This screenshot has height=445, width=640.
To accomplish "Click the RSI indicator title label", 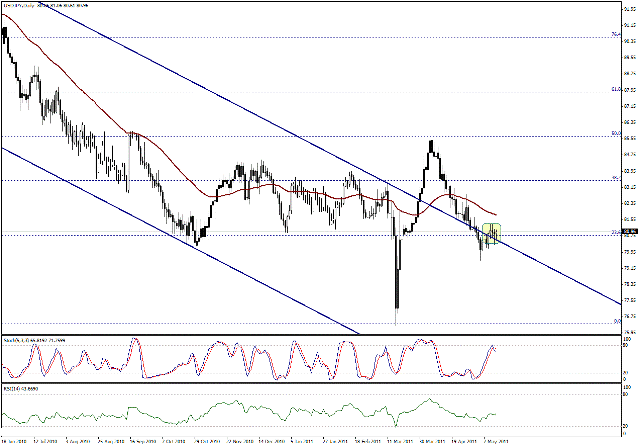I will coord(20,386).
